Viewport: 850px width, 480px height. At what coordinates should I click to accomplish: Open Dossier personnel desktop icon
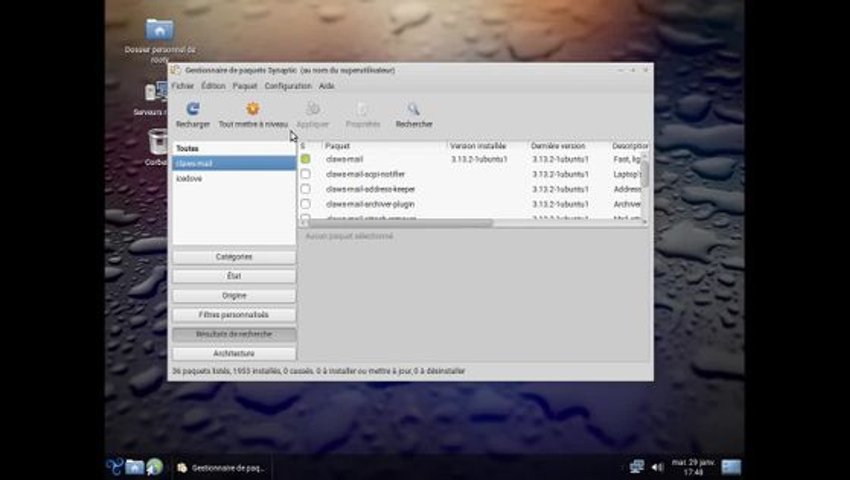[x=159, y=30]
